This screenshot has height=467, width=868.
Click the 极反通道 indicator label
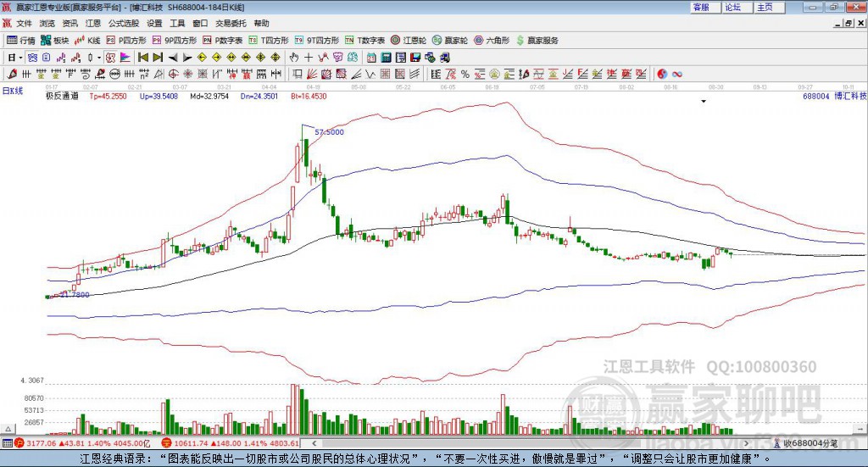click(62, 96)
